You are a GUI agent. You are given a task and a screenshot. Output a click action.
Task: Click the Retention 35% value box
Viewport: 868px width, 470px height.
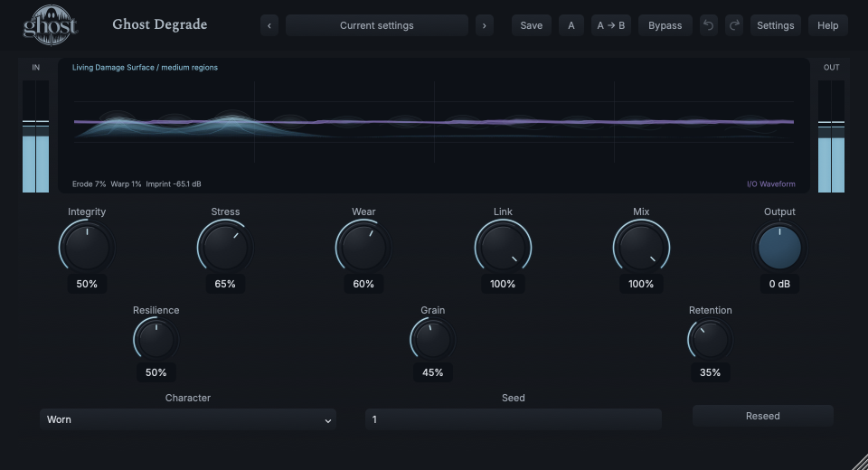[711, 372]
